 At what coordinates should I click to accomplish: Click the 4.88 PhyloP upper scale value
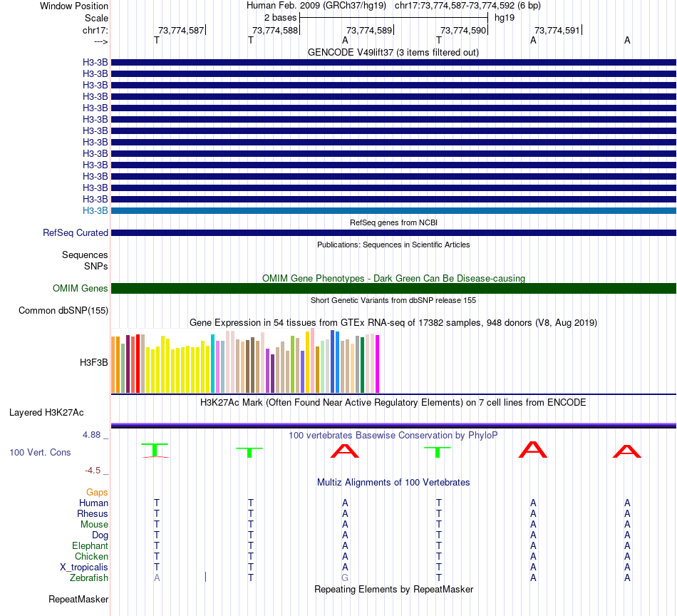91,435
